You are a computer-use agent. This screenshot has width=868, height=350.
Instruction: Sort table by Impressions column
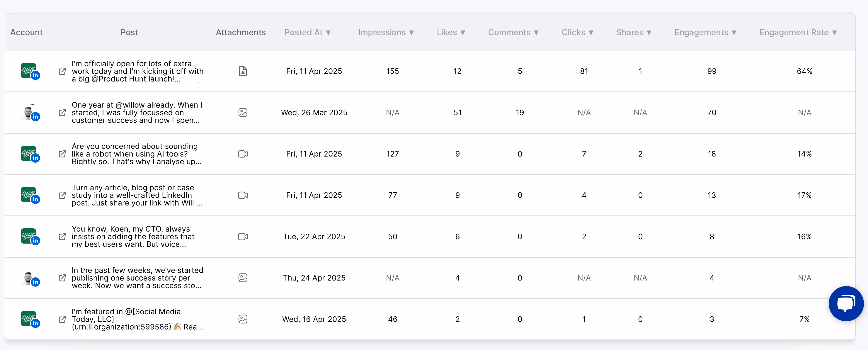tap(386, 32)
